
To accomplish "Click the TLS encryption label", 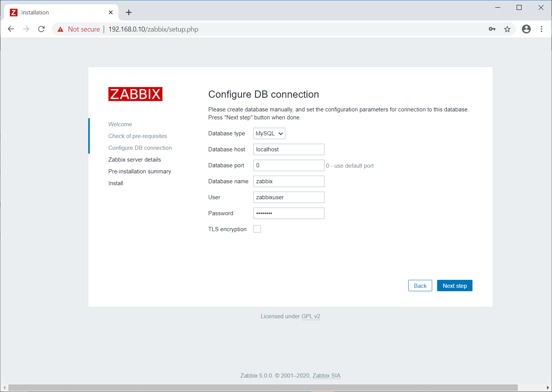I will tap(227, 229).
